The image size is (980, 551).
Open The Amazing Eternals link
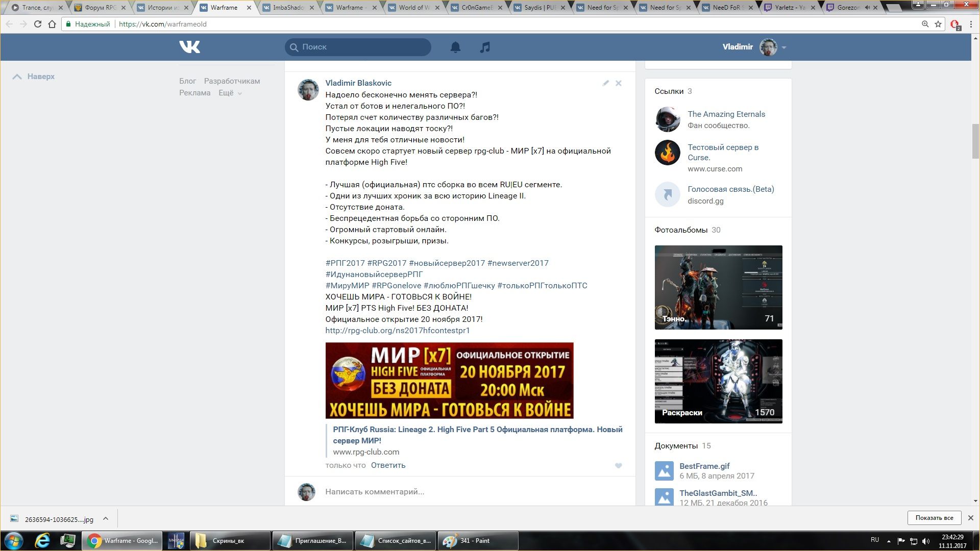click(726, 114)
